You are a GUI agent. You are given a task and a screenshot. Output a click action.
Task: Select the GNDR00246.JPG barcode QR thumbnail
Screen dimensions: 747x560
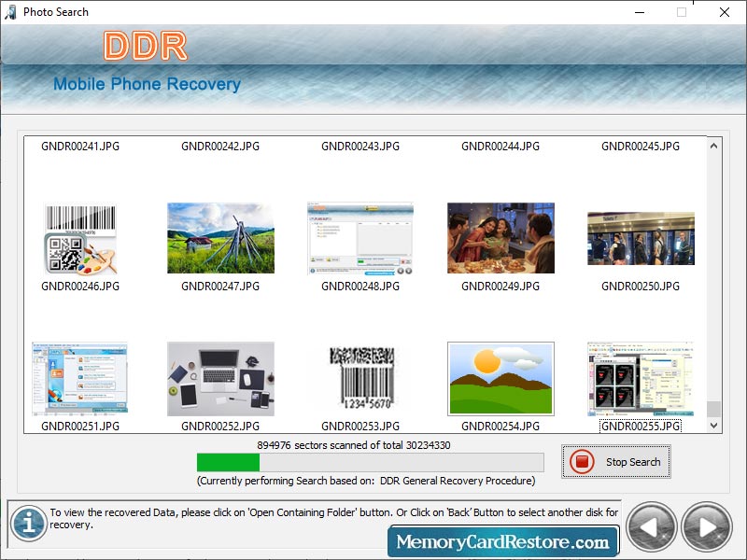pyautogui.click(x=80, y=239)
